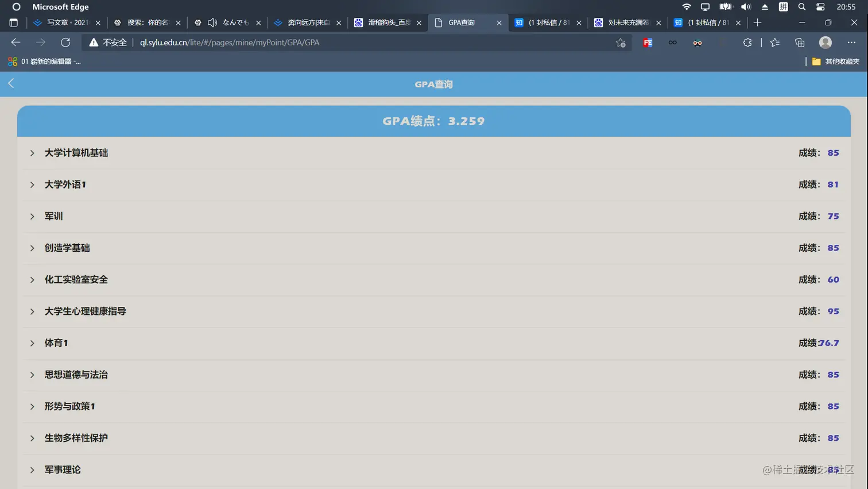Viewport: 868px width, 489px height.
Task: Expand the 化工实验室安全 course row
Action: click(x=433, y=279)
